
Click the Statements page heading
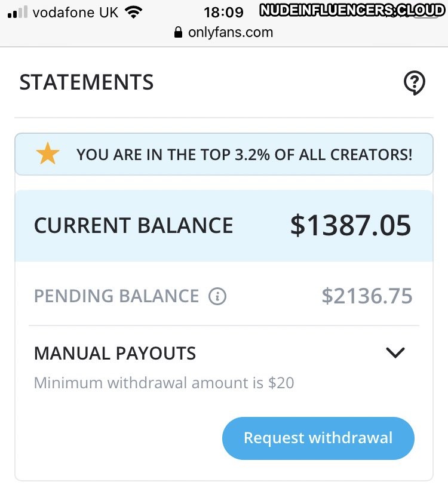[87, 82]
